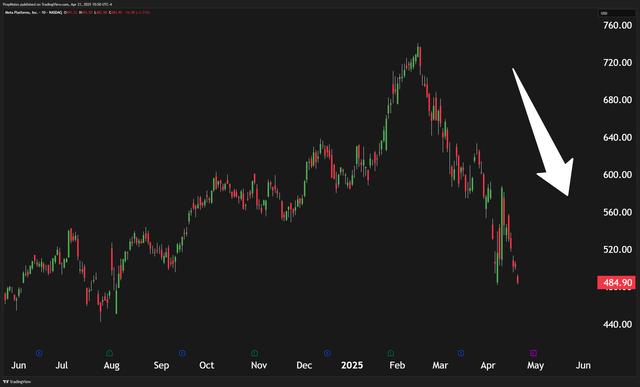Click the first 'Jun' label on the time axis
Viewport: 640px width, 387px height.
pyautogui.click(x=18, y=365)
